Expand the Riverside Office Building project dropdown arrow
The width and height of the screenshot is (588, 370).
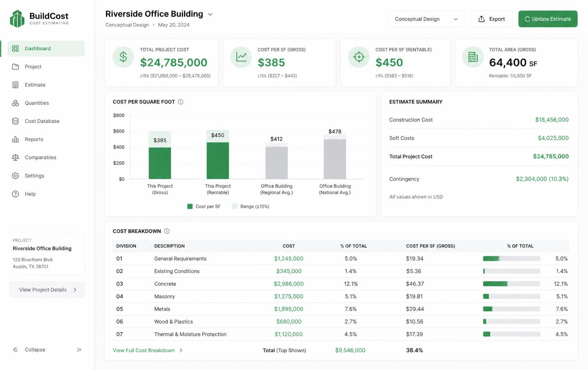[210, 14]
